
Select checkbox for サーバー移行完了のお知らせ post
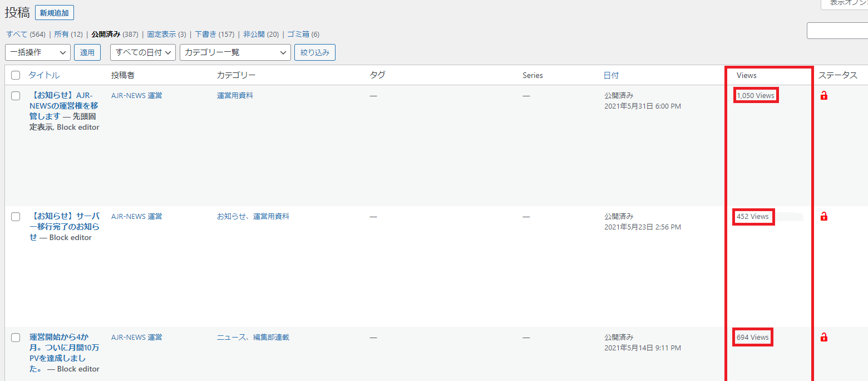coord(16,217)
